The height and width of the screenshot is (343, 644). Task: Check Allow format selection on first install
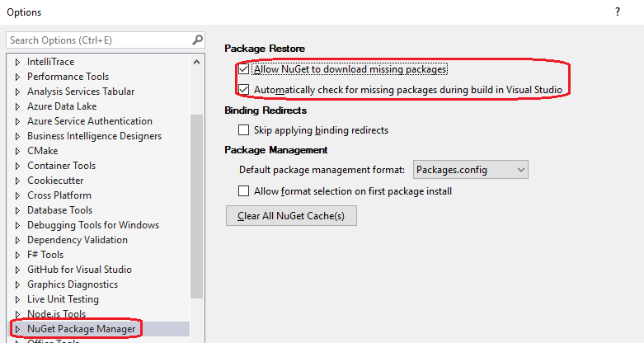click(243, 191)
